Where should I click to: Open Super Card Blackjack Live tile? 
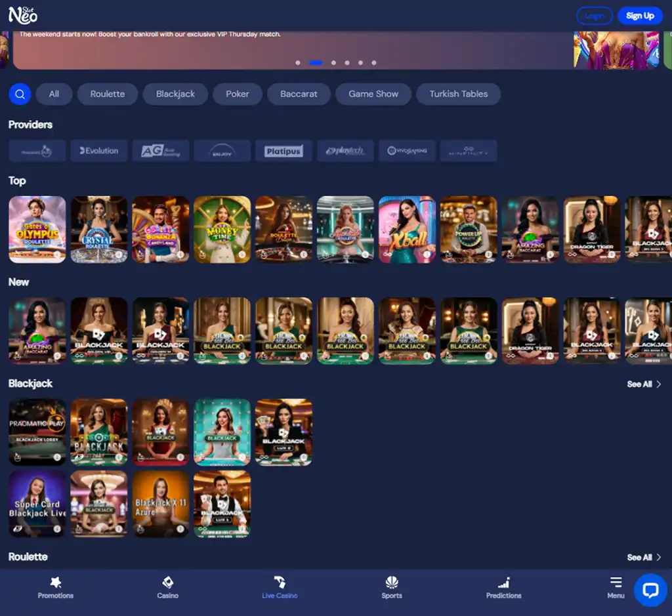(x=37, y=504)
